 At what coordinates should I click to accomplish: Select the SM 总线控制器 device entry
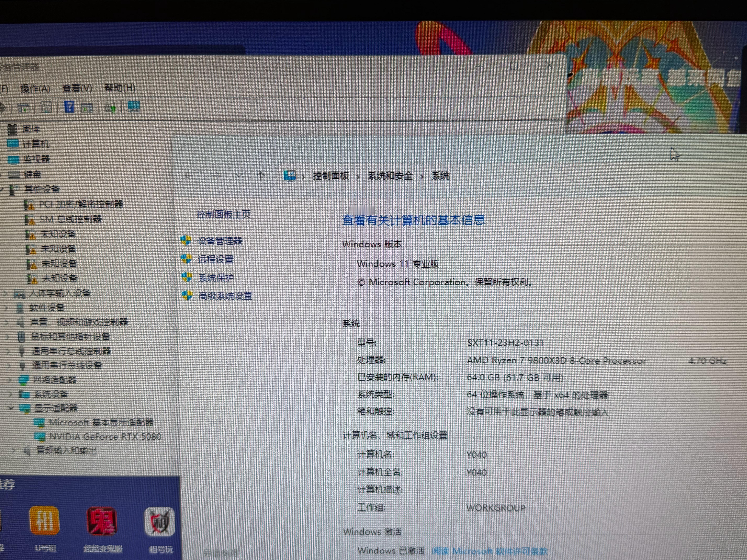pyautogui.click(x=70, y=219)
